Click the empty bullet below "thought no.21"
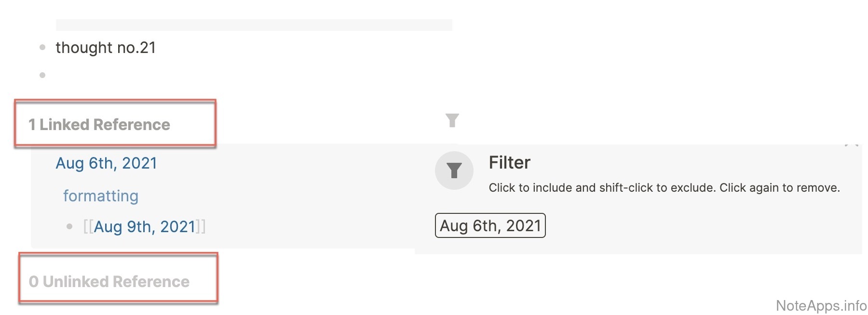The image size is (868, 315). coord(42,75)
